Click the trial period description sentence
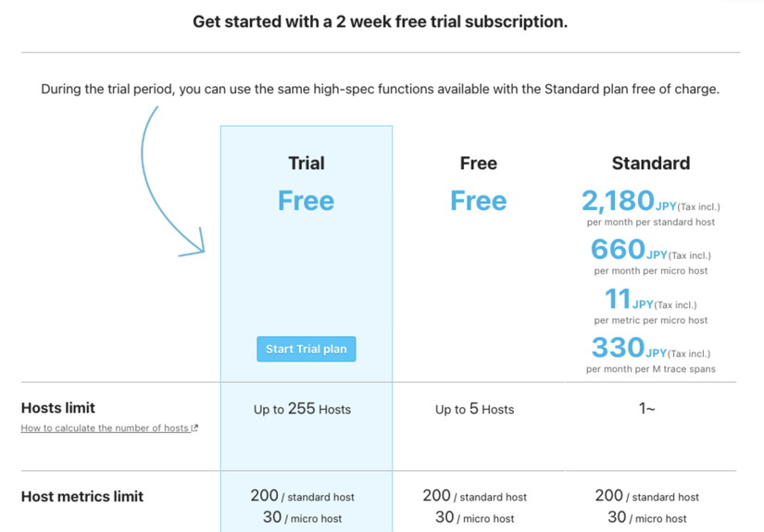Screen dimensions: 764x532 [x=380, y=90]
